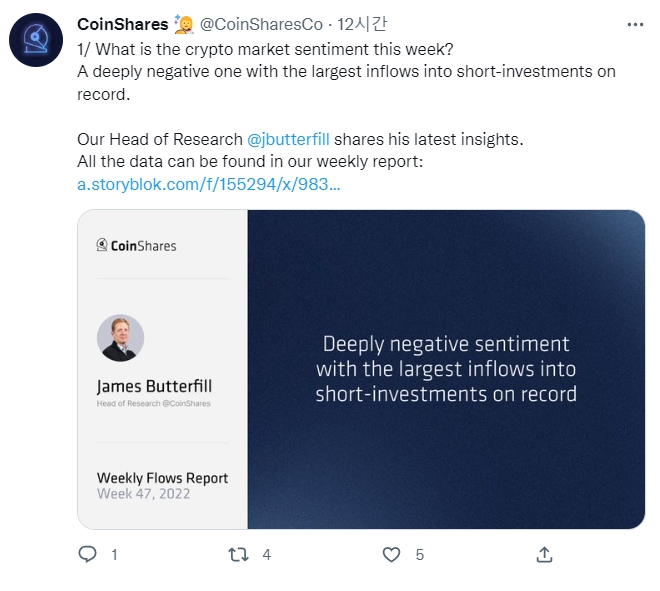Click the James Butterfill name in the card
Viewport: 660px width, 591px height.
tap(154, 386)
